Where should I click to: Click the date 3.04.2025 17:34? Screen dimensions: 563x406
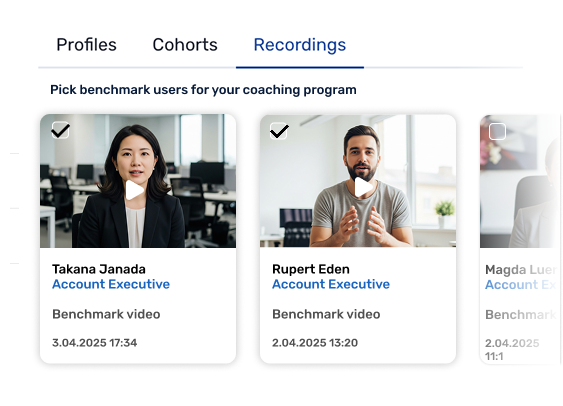94,342
